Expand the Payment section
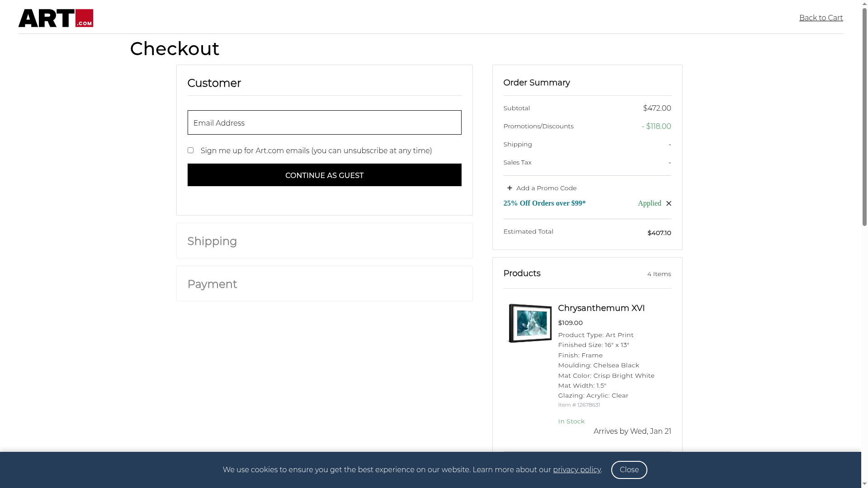This screenshot has height=488, width=868. [212, 284]
